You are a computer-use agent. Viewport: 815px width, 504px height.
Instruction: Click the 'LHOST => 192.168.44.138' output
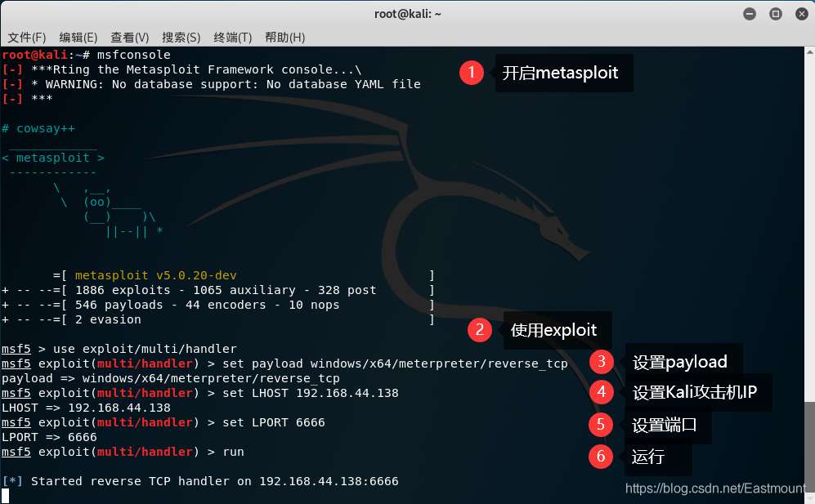86,408
